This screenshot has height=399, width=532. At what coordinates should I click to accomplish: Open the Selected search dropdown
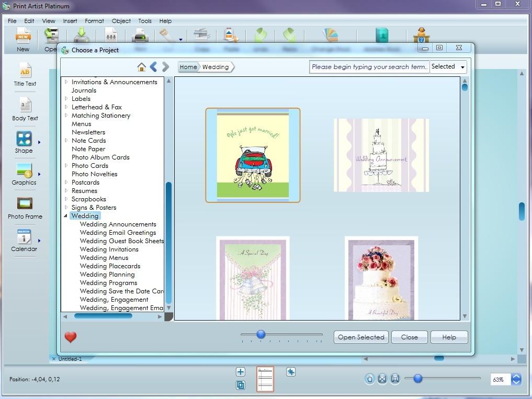pos(448,67)
